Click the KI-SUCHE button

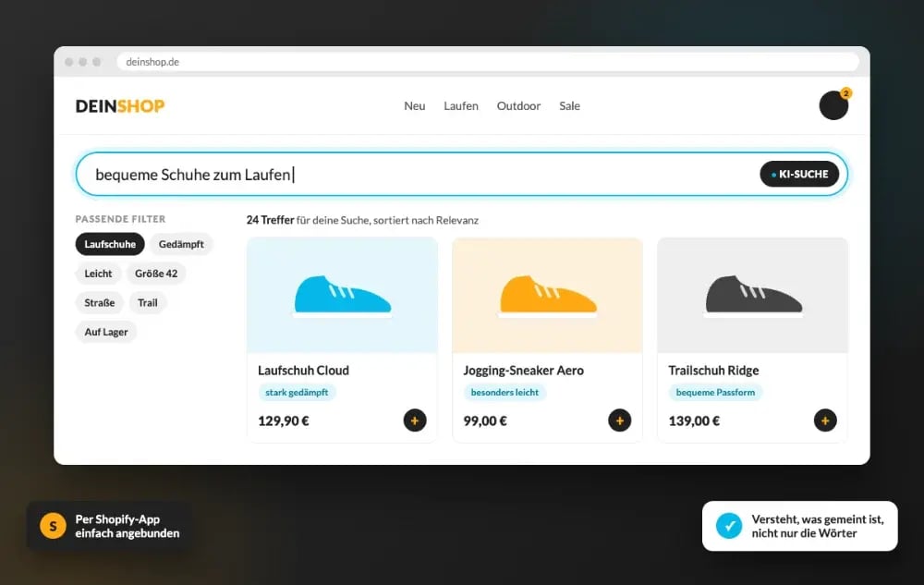pos(799,174)
